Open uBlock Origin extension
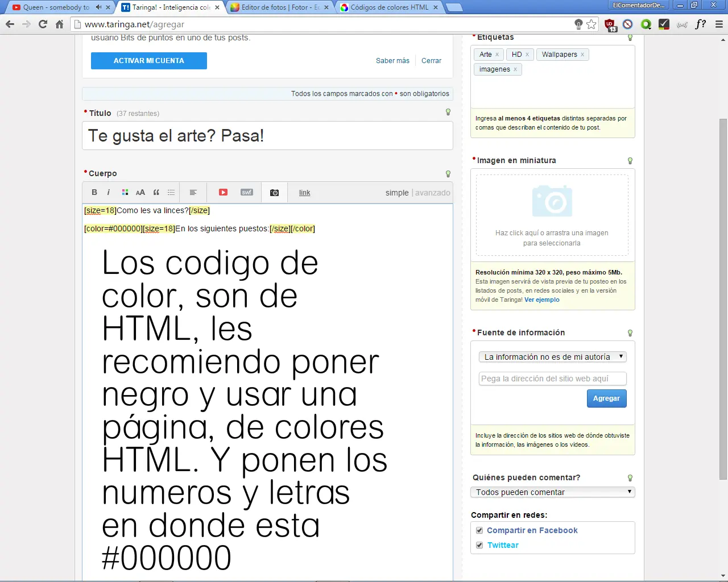 pyautogui.click(x=610, y=24)
